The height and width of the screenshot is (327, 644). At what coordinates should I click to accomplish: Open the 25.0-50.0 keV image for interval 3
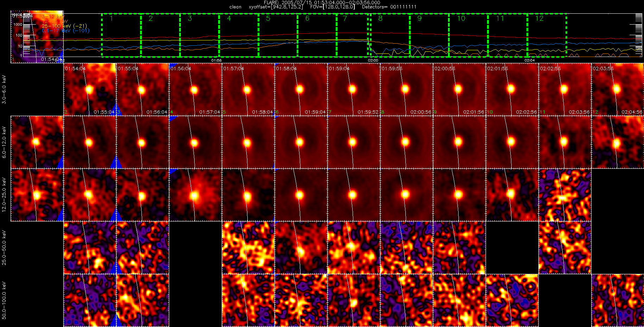tap(143, 248)
